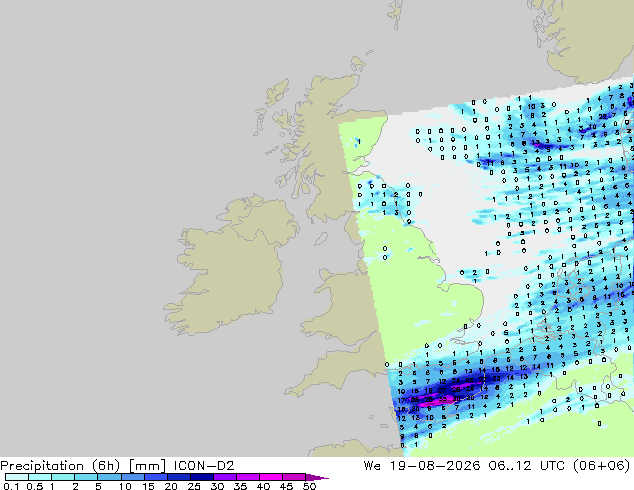634x490 pixels.
Task: Click the 0.5–1 mm legend color swatch
Action: (40, 477)
